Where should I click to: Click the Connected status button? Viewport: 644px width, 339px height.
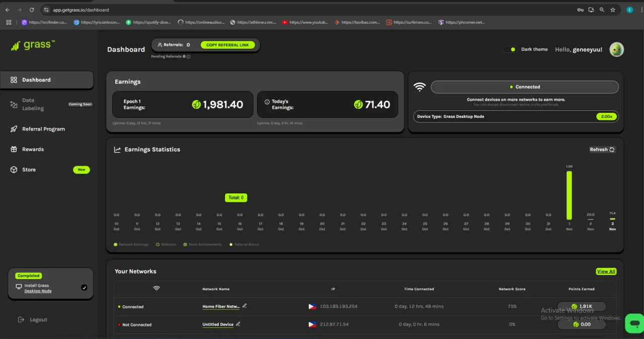point(525,87)
